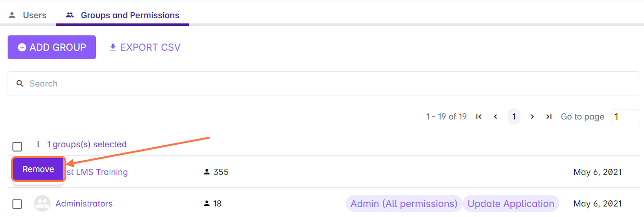
Task: Toggle the select-all groups checkbox
Action: (x=17, y=147)
